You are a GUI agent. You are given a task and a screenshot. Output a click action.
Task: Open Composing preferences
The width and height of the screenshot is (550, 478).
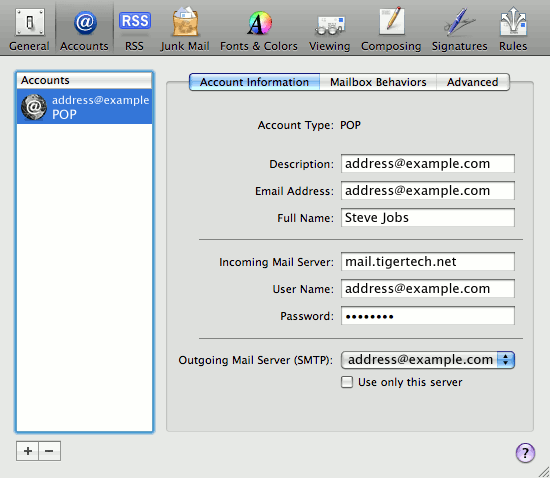pyautogui.click(x=391, y=30)
